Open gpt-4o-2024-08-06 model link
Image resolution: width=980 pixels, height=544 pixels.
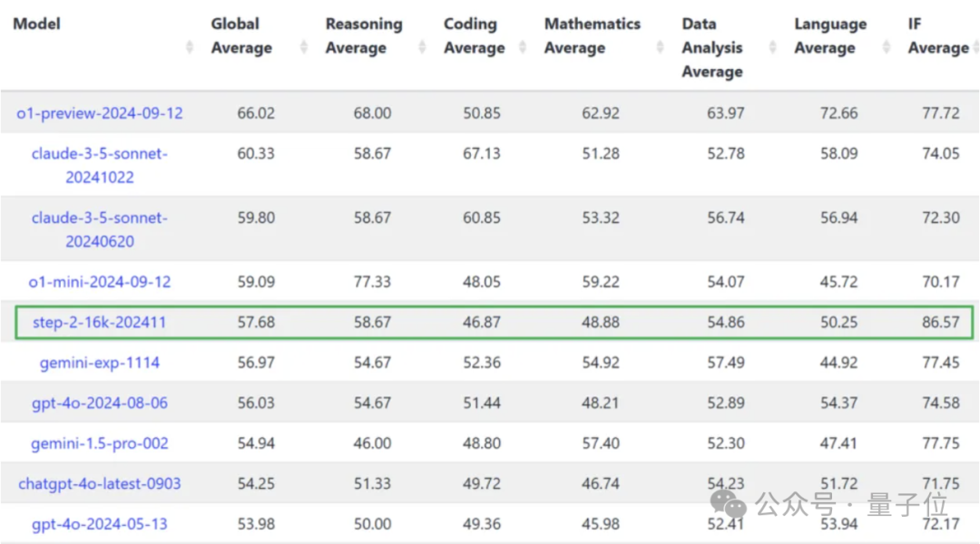(x=100, y=403)
